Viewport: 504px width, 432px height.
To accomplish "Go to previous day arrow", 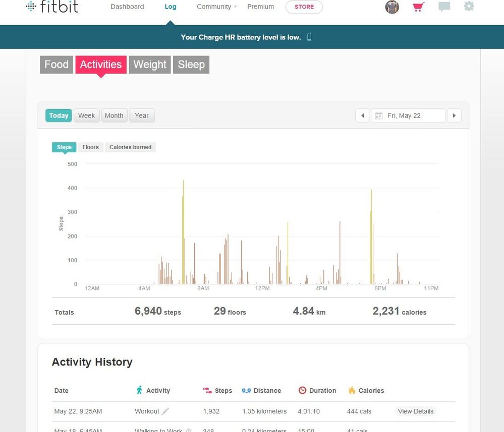I will point(362,115).
